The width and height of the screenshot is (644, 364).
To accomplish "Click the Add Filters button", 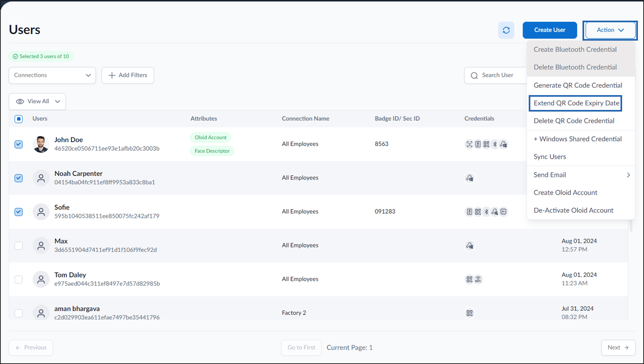I will pos(128,75).
